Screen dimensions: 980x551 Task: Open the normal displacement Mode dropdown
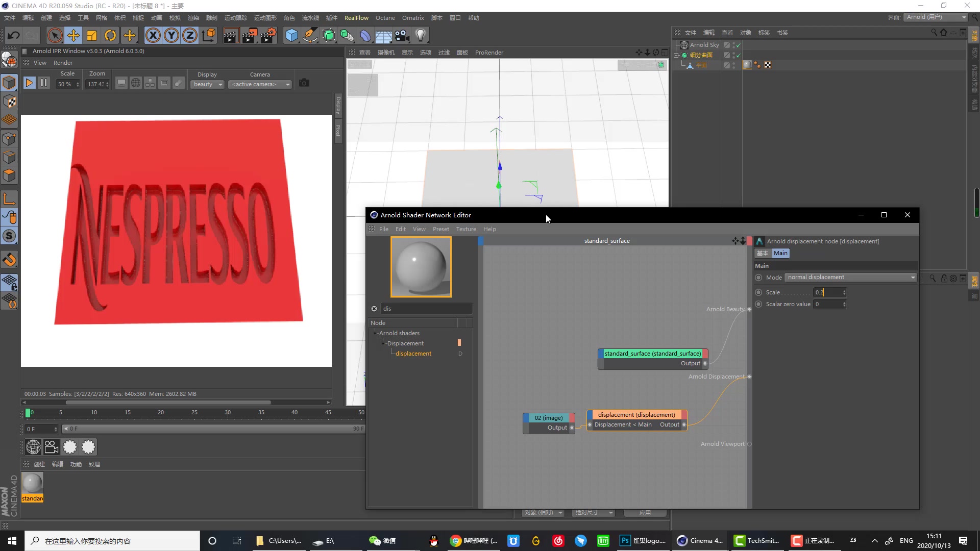(850, 278)
